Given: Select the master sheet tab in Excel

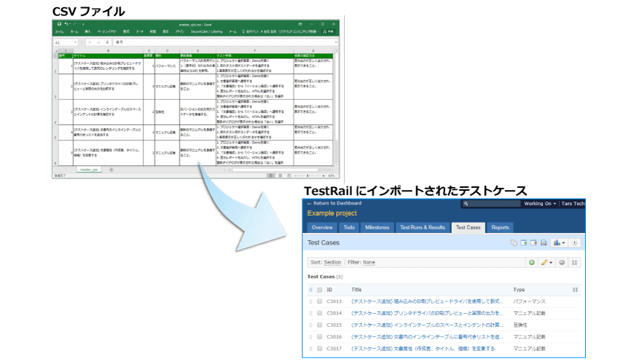Looking at the screenshot, I should tap(89, 170).
